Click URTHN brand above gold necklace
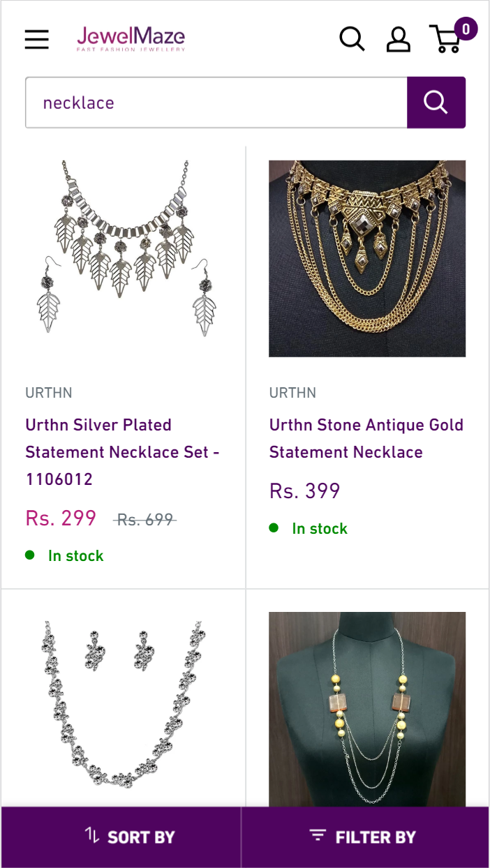Viewport: 490px width, 868px height. coord(292,393)
